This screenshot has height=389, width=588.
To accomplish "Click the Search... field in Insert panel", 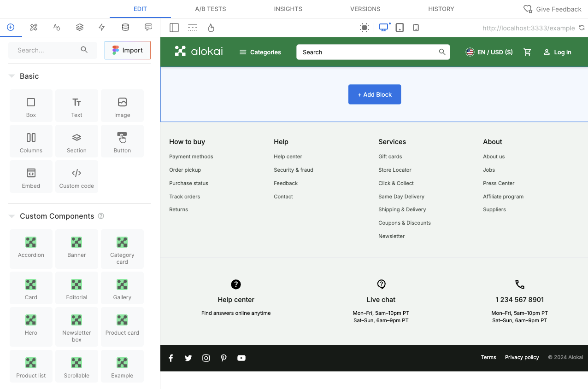I will point(53,50).
